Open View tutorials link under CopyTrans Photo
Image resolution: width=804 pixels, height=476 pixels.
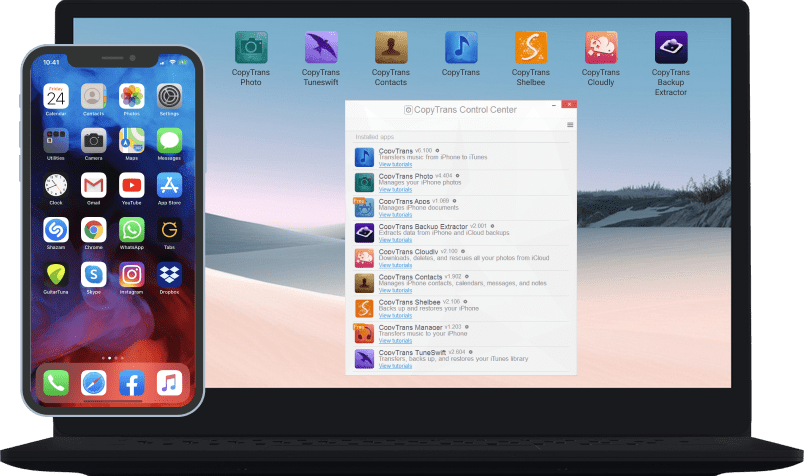coord(395,189)
